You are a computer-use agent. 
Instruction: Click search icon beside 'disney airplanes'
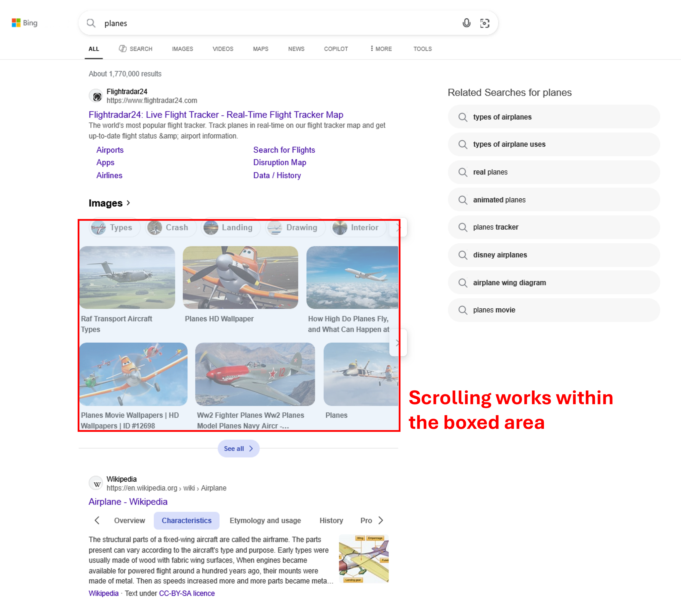462,255
